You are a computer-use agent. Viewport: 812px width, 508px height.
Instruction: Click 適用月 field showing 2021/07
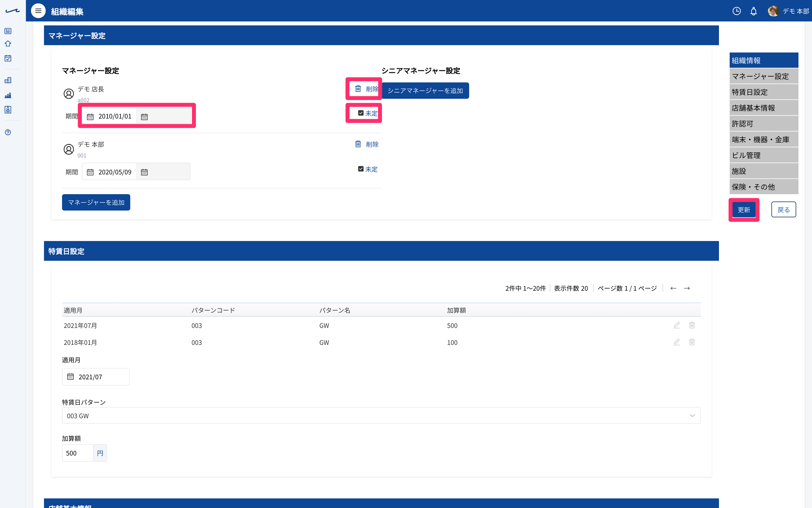[x=96, y=377]
